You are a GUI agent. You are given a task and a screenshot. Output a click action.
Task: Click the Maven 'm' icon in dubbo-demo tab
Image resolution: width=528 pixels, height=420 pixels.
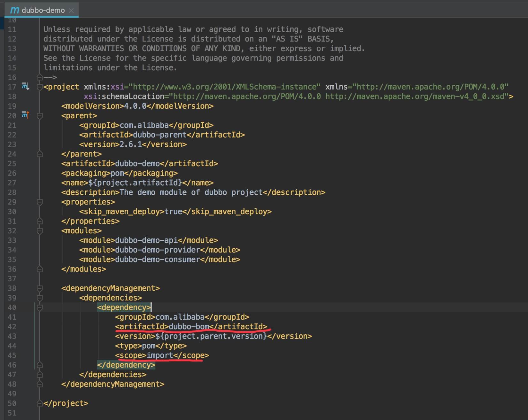[14, 10]
